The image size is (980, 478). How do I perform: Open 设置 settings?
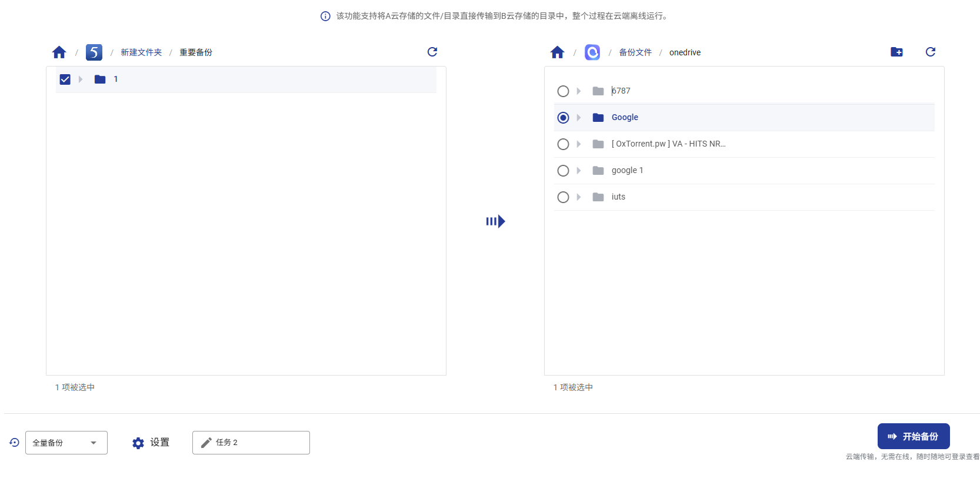tap(151, 443)
